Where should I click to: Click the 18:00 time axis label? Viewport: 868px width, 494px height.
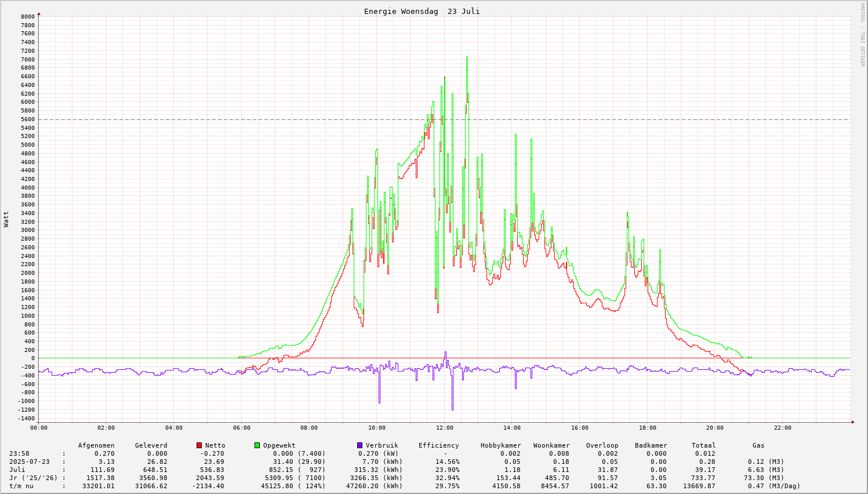coord(647,428)
